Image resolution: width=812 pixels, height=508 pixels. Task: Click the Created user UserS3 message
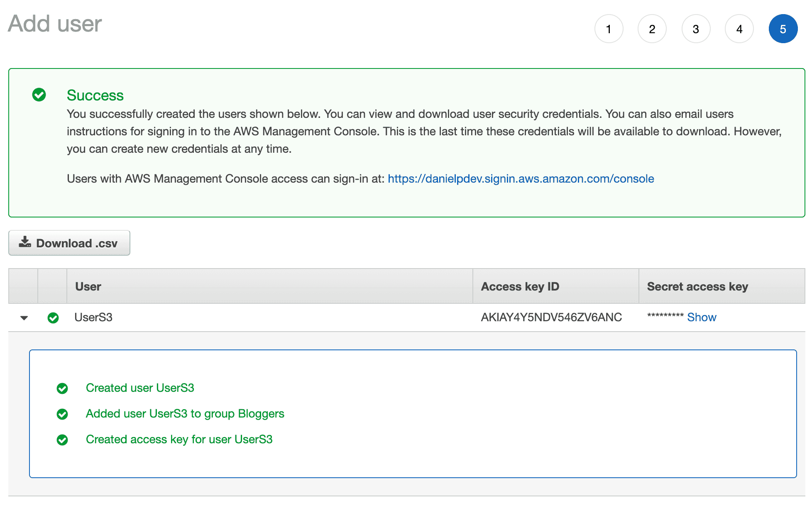click(x=140, y=388)
